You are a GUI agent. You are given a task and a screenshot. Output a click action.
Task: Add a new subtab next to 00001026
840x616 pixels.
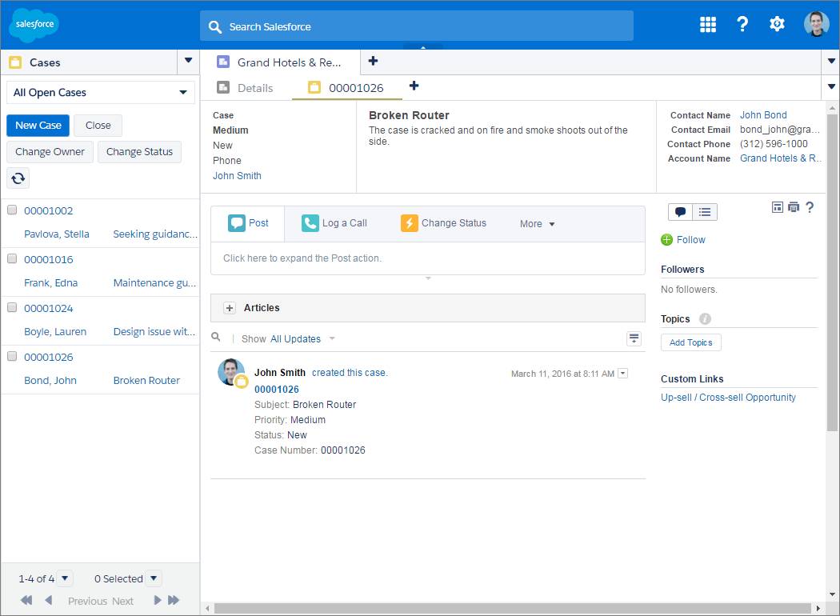click(414, 86)
